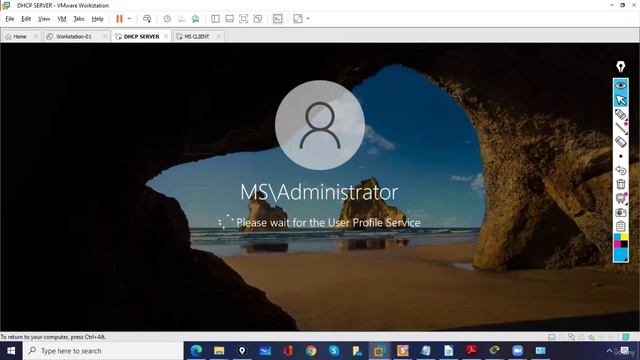Open the VM menu

coord(62,19)
